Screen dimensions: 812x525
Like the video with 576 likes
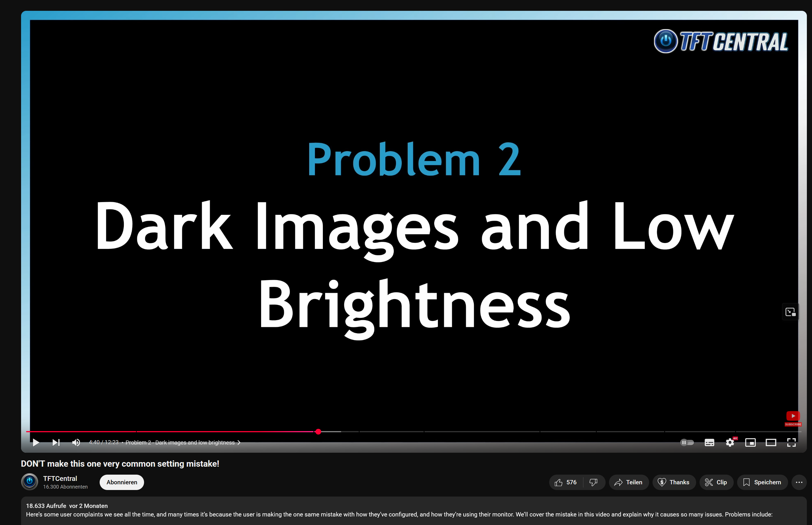pos(566,482)
